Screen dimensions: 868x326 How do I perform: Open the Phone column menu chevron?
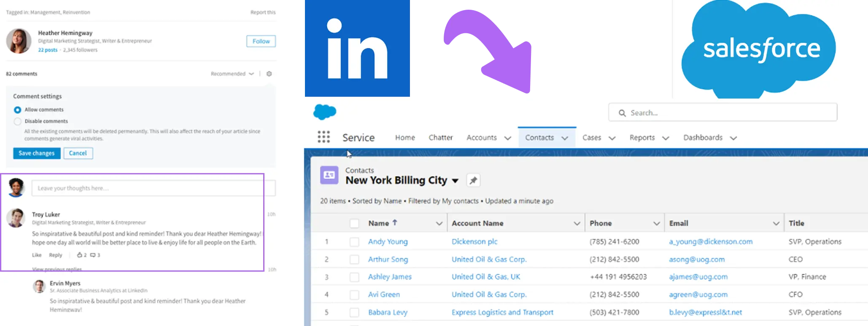(656, 224)
